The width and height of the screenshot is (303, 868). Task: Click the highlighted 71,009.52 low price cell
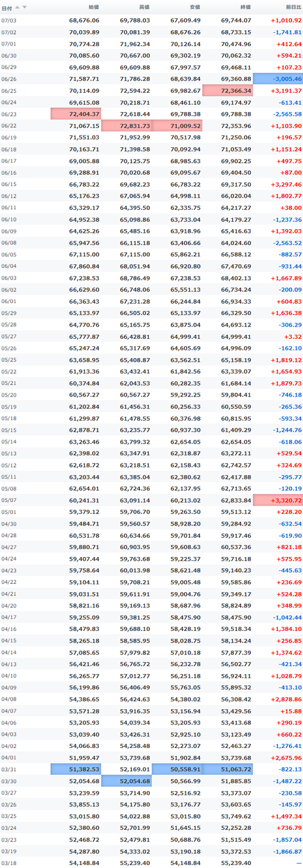pyautogui.click(x=177, y=125)
